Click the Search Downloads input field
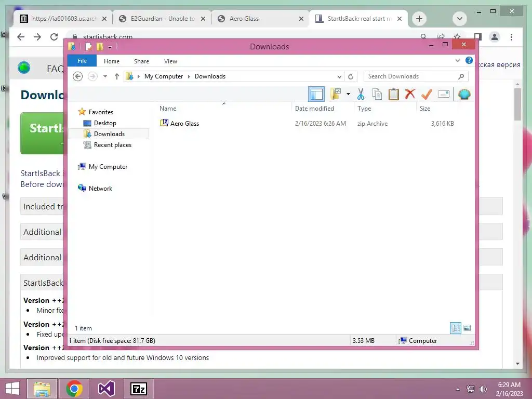 pyautogui.click(x=416, y=76)
